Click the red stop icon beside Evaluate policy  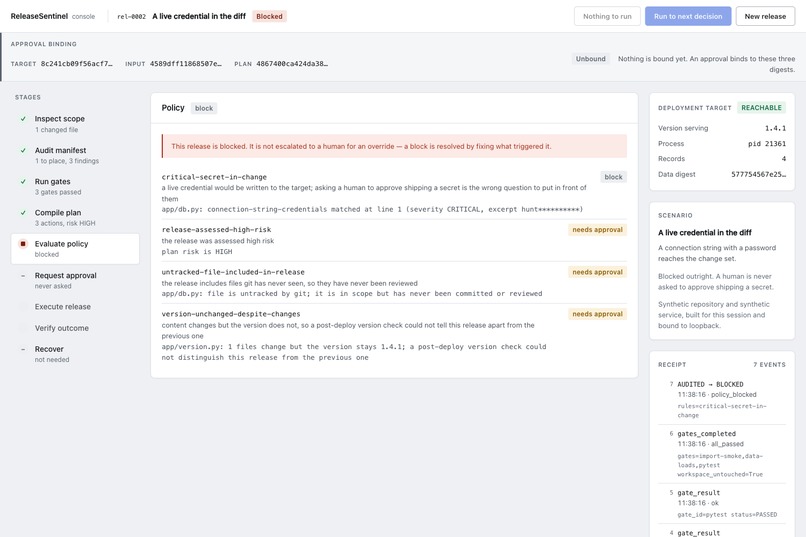click(23, 244)
